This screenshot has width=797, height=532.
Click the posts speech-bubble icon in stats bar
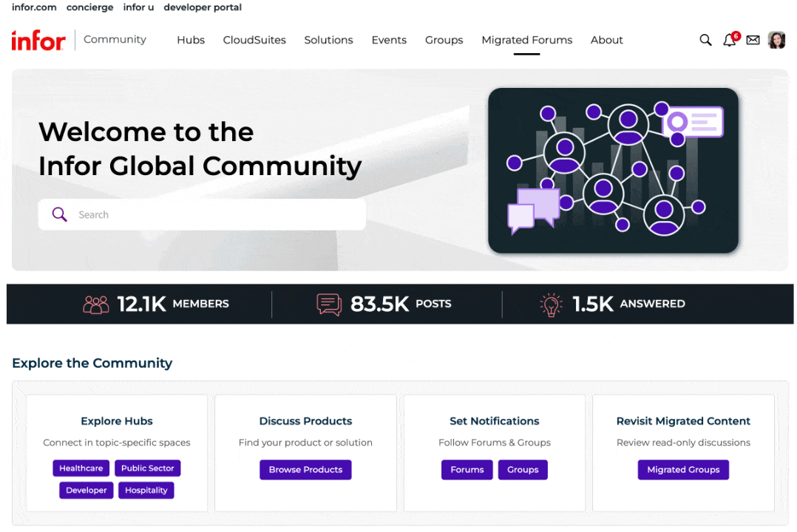click(329, 304)
